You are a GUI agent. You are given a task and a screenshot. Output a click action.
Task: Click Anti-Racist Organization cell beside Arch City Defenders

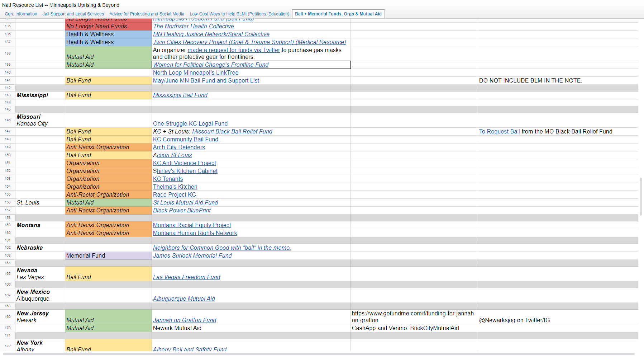(109, 147)
